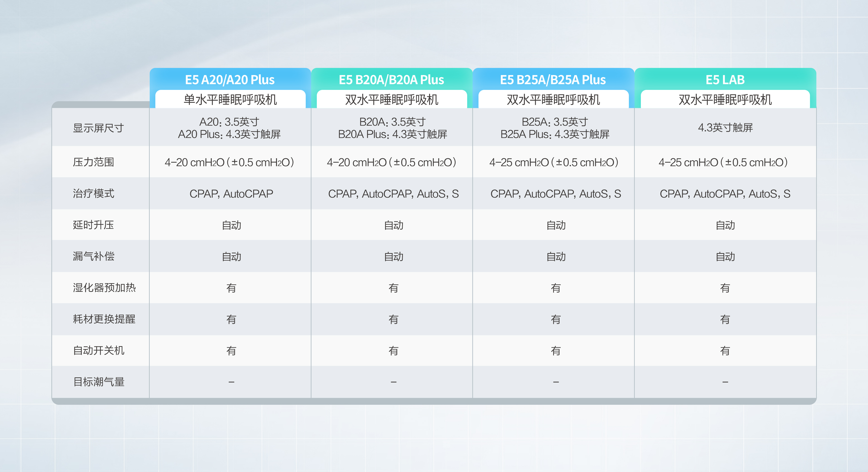Viewport: 868px width, 472px height.
Task: Click the 显示屏尺寸 row label
Action: tap(98, 128)
